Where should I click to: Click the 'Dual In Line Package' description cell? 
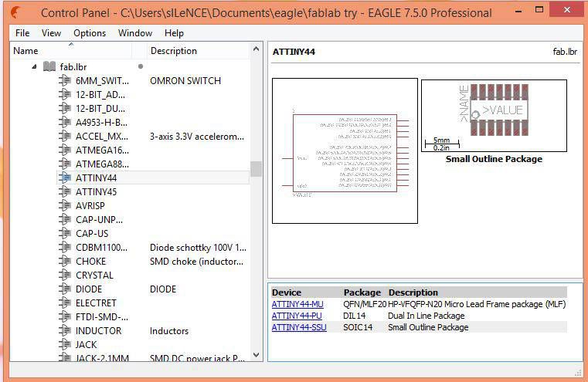pyautogui.click(x=426, y=316)
